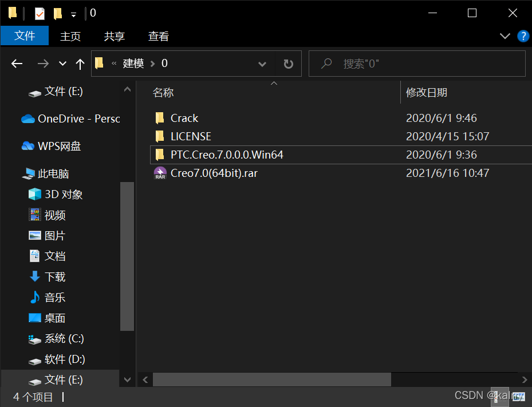
Task: Click the magnifier search icon
Action: (326, 63)
